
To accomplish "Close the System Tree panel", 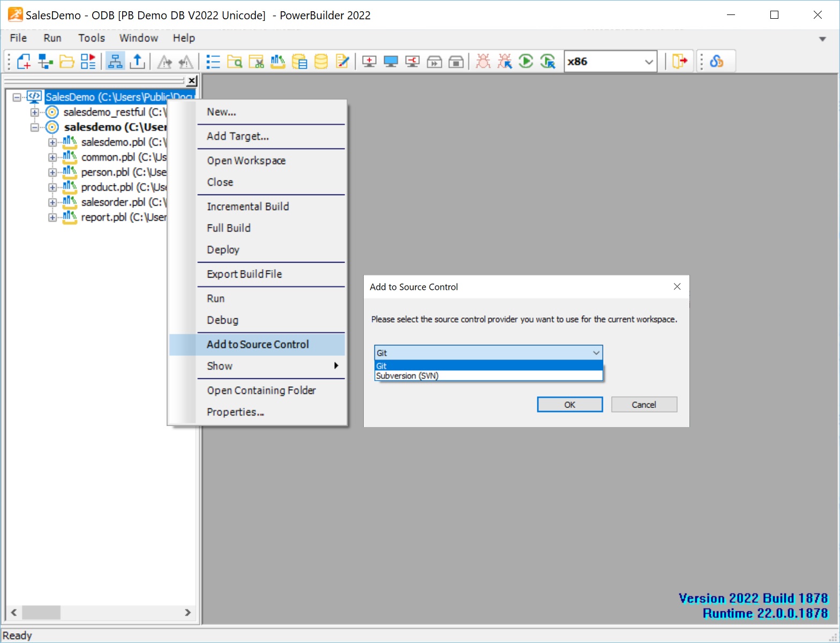I will point(192,81).
